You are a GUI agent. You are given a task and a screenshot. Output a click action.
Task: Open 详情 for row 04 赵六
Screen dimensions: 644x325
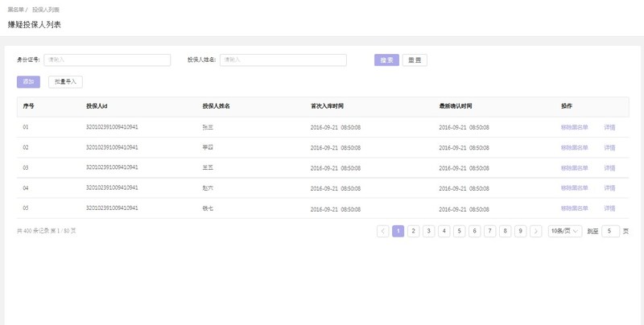609,188
